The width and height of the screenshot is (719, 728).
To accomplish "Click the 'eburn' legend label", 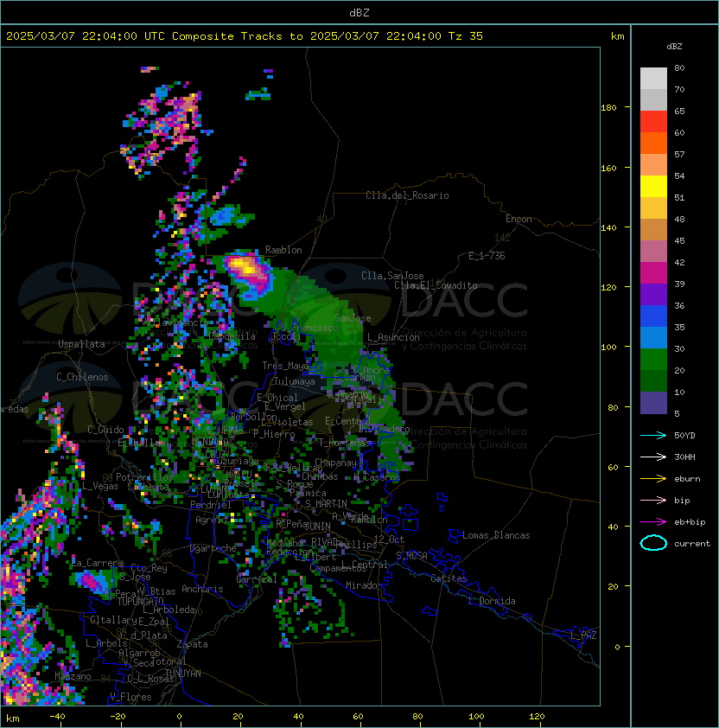I will 687,479.
